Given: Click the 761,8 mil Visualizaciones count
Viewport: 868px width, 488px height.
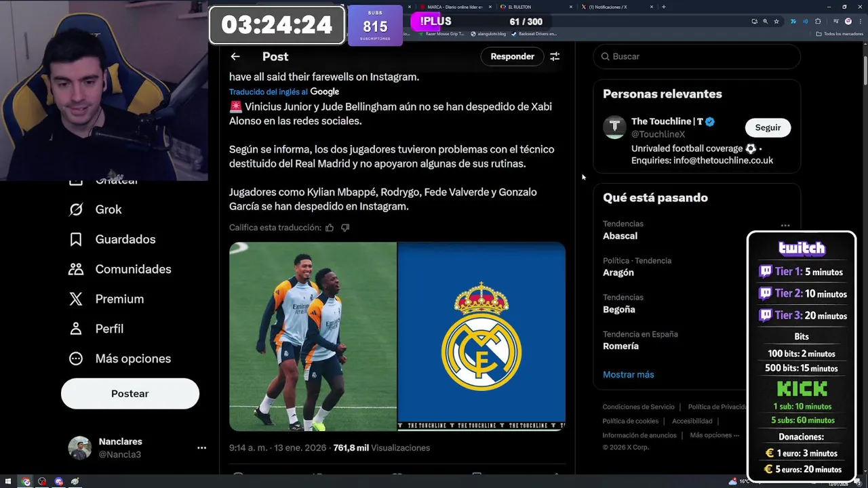Looking at the screenshot, I should pos(382,447).
